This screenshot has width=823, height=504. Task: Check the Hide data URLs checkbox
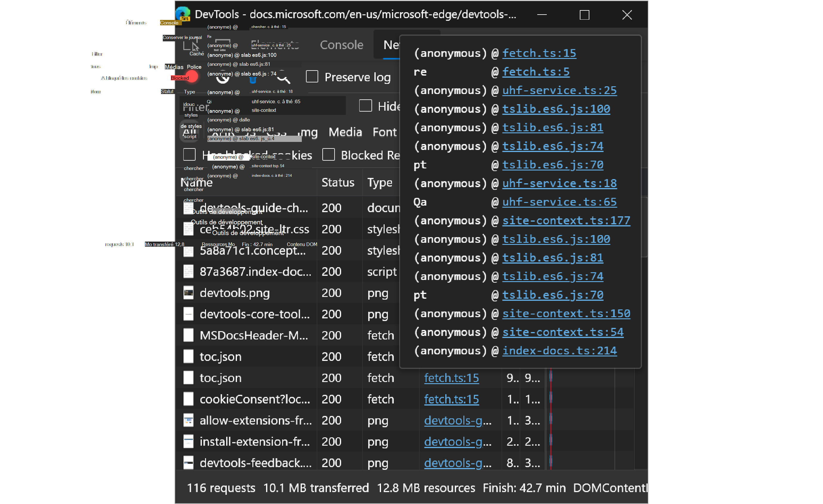pos(366,106)
